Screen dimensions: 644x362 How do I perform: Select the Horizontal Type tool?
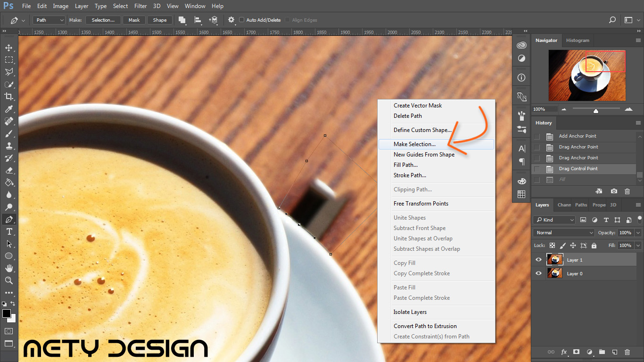point(8,231)
